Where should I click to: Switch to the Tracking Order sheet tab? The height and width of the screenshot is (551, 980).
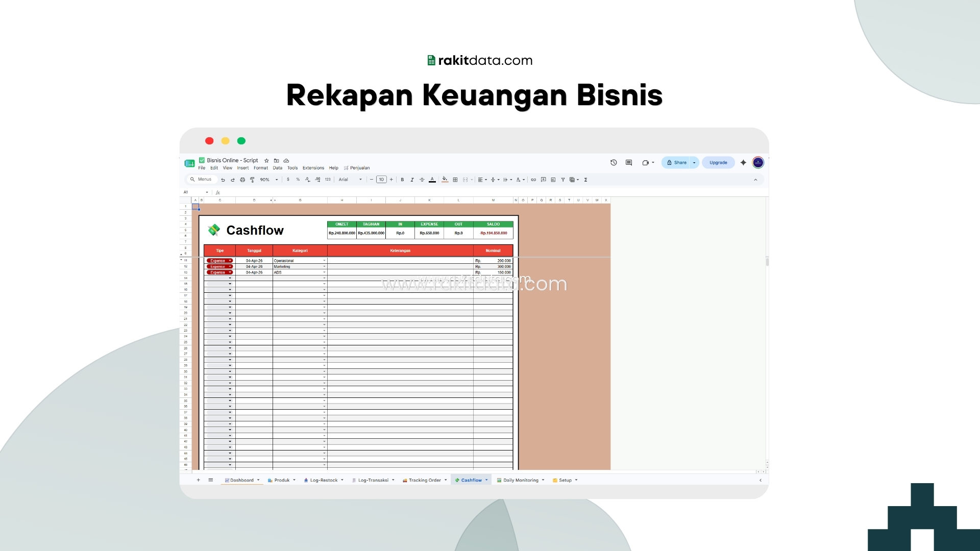(425, 480)
